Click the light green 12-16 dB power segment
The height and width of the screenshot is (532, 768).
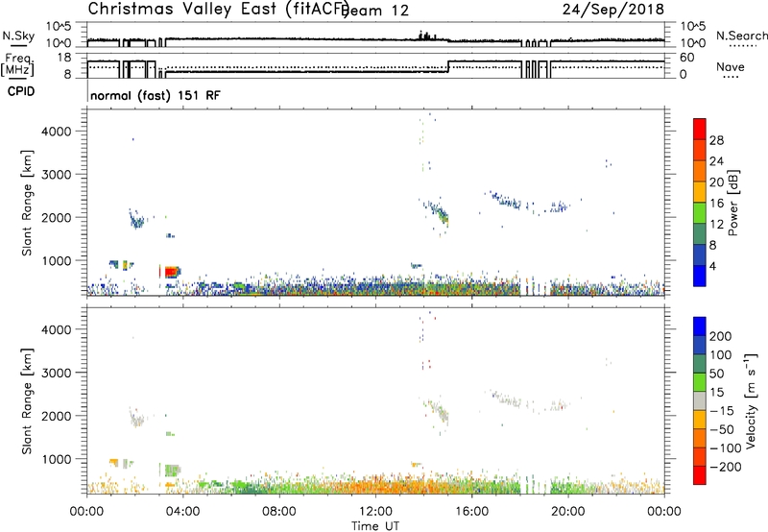click(700, 213)
